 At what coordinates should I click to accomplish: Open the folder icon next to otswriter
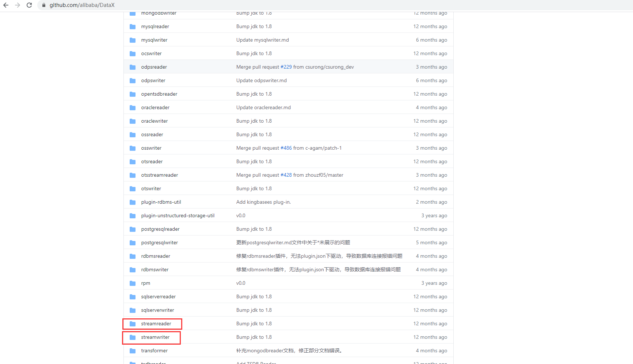[x=133, y=189]
